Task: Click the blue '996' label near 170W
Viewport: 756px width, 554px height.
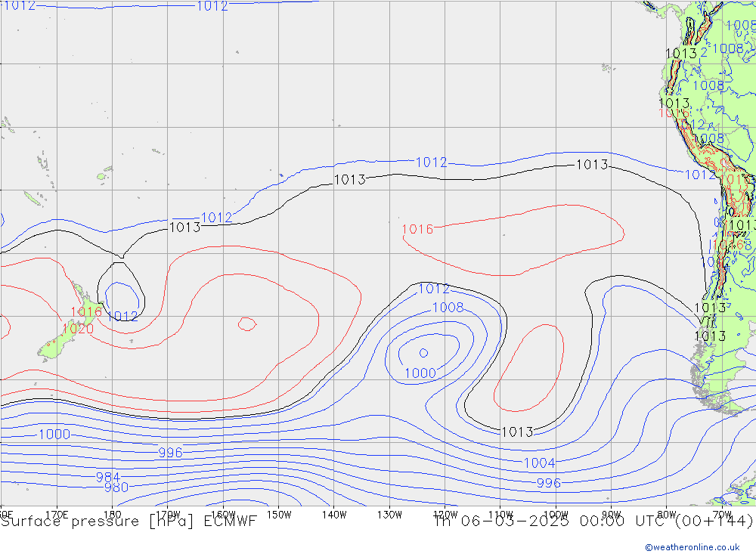Action: [x=171, y=453]
